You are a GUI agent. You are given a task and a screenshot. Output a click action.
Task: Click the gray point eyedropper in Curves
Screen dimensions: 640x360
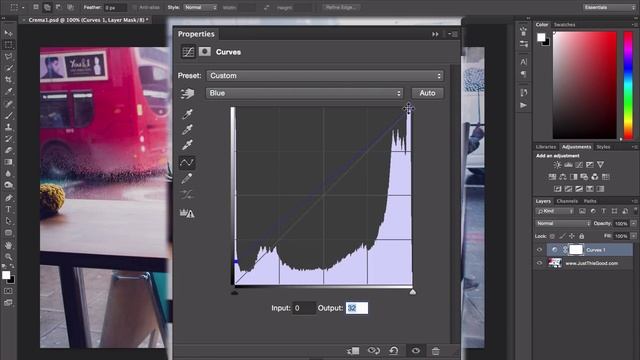pos(187,129)
